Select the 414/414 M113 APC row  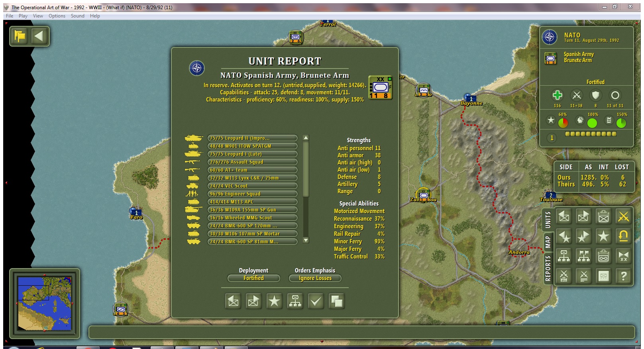253,202
